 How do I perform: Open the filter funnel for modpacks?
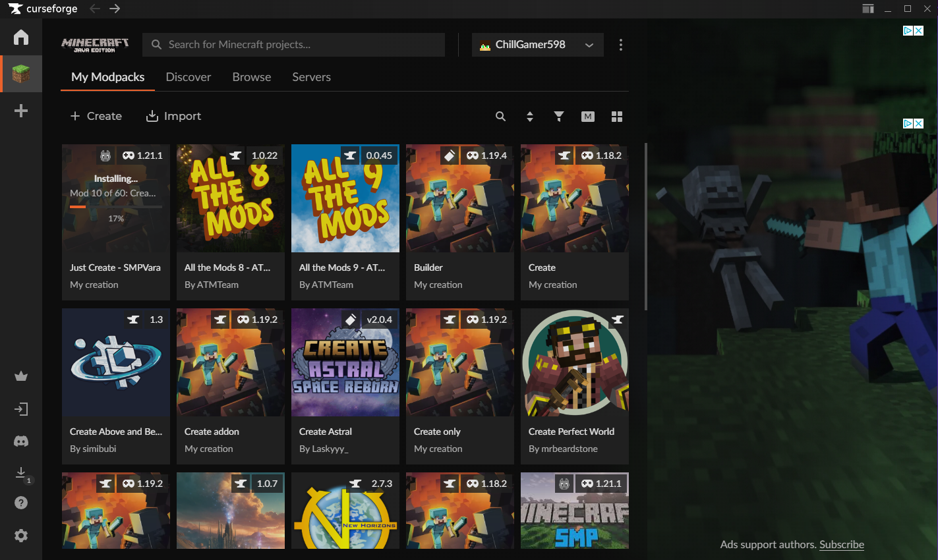pyautogui.click(x=559, y=117)
